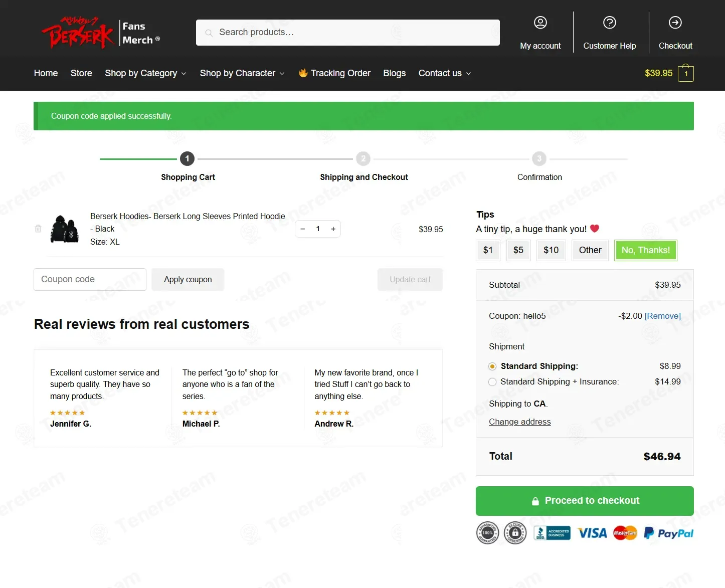Expand the Shop by Character dropdown

point(242,73)
